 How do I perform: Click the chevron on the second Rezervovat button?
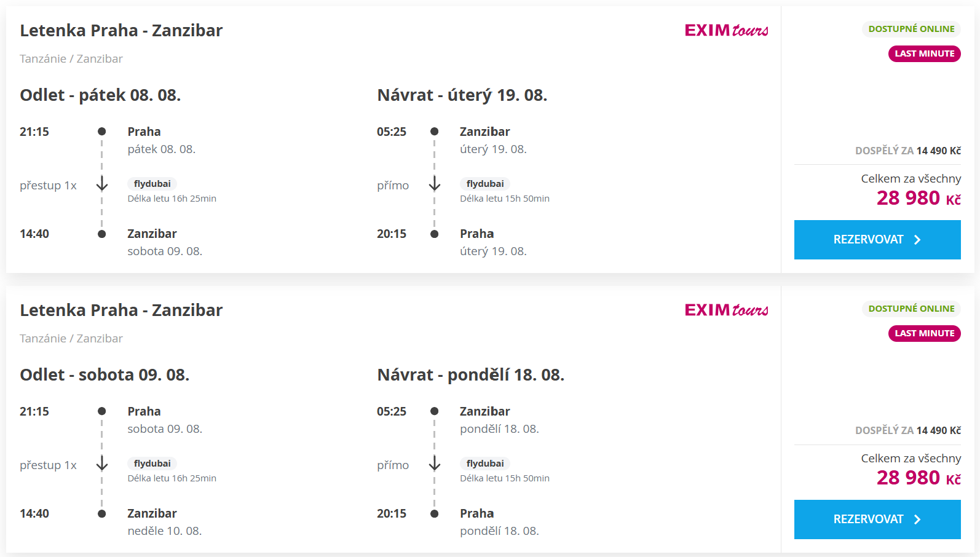[917, 519]
